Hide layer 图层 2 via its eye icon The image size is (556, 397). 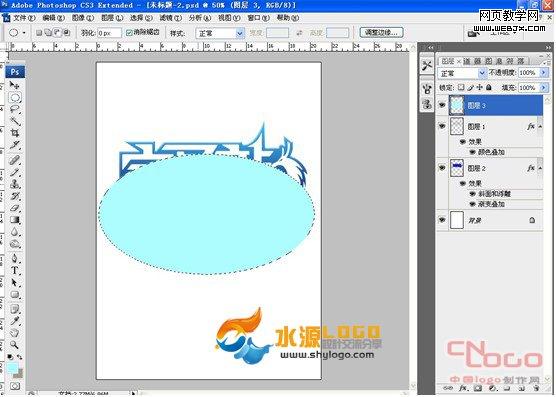point(442,168)
